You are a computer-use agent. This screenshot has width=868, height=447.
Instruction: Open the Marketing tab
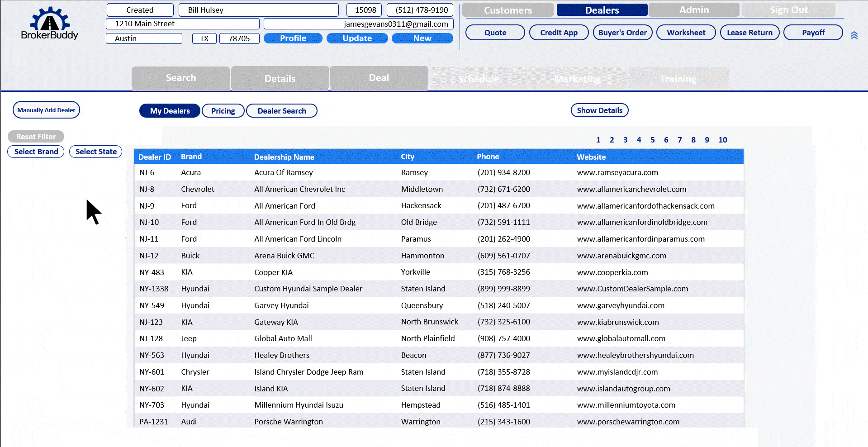[x=578, y=79]
